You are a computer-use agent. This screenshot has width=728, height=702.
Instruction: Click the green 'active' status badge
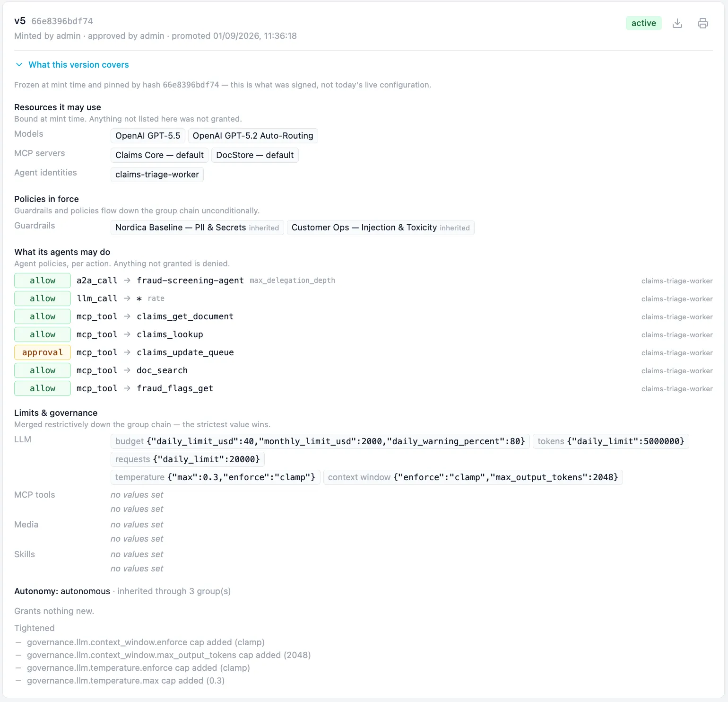coord(644,23)
